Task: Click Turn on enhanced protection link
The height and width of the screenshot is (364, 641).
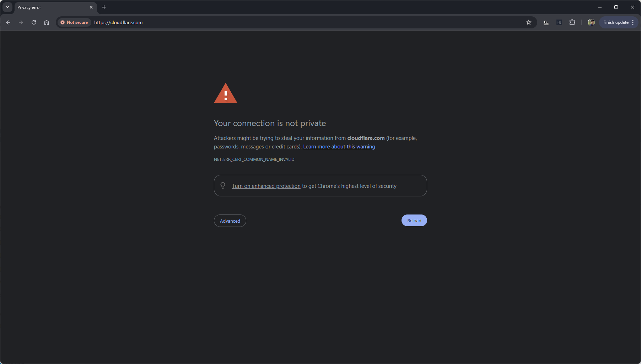Action: click(266, 186)
